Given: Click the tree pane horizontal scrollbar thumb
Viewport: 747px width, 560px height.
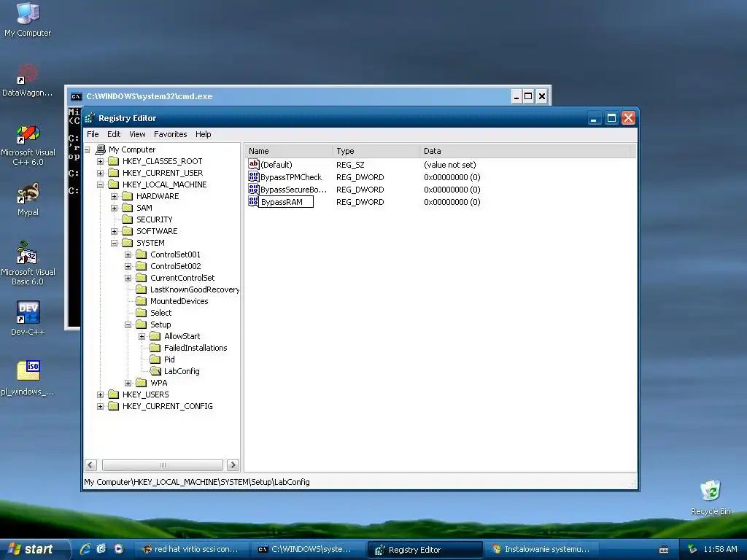Looking at the screenshot, I should pos(163,464).
